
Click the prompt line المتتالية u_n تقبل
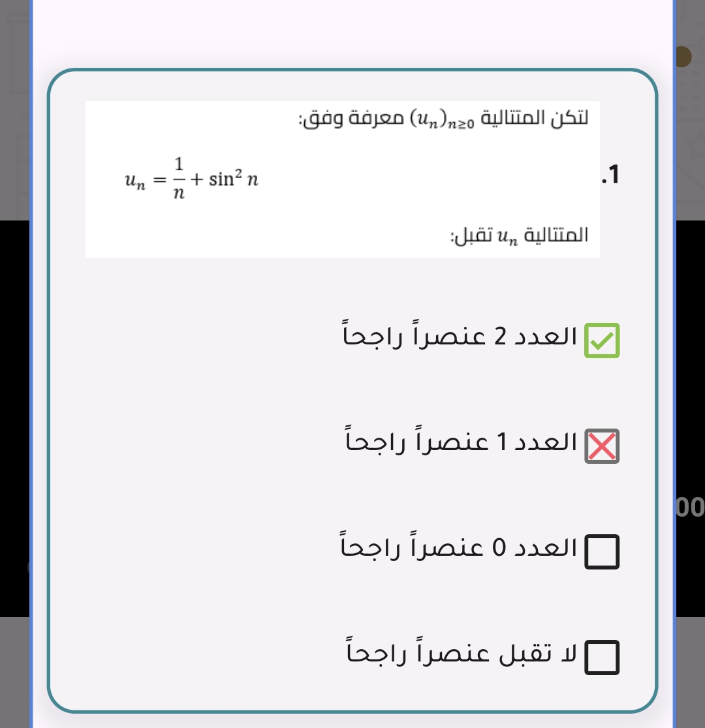(519, 235)
